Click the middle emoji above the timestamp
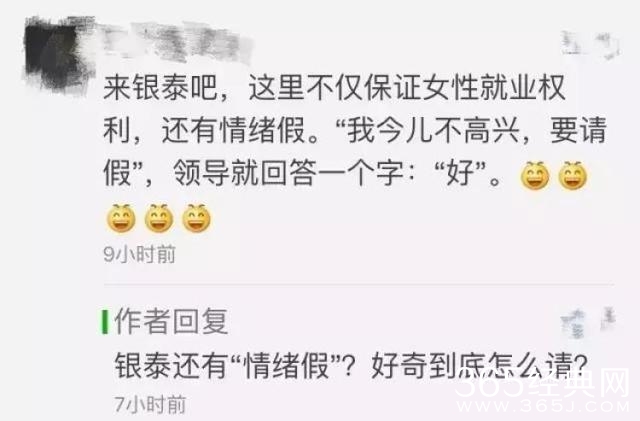The height and width of the screenshot is (421, 640). coord(159,218)
